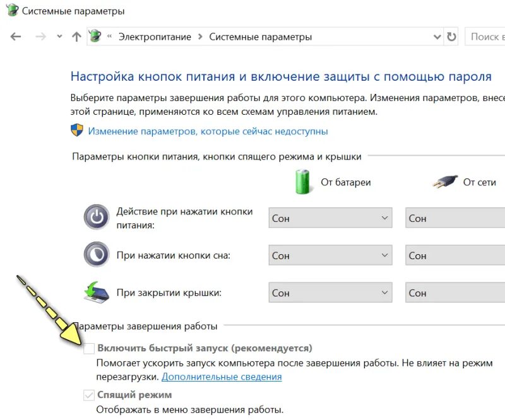This screenshot has width=505, height=420.
Task: Open battery dropdown for closing the lid
Action: click(330, 293)
